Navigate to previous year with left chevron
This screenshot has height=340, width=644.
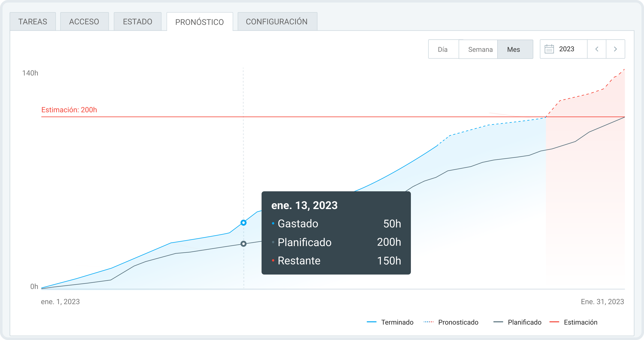[x=597, y=49]
